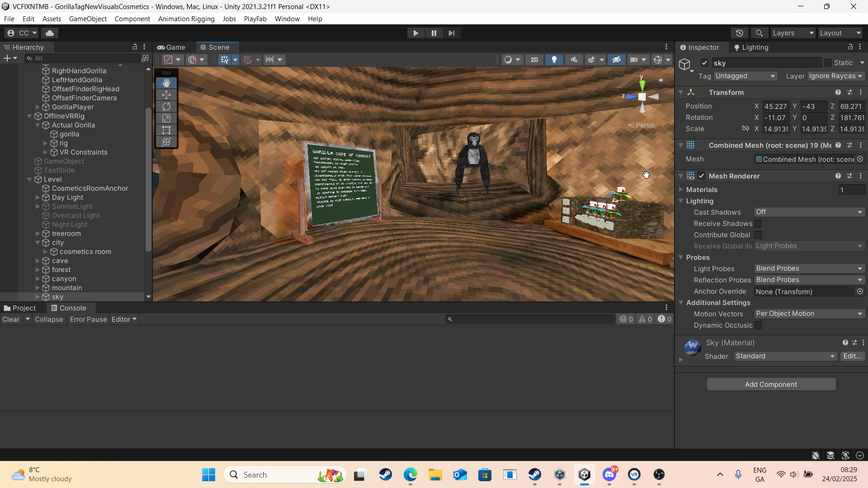This screenshot has width=868, height=488.
Task: Open the Cast Shadows dropdown
Action: tap(809, 212)
